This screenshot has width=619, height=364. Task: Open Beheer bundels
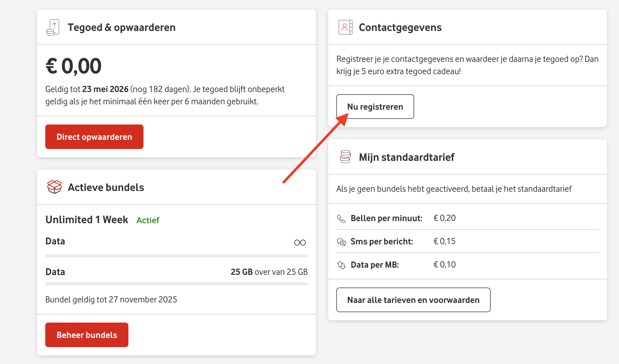click(x=87, y=335)
